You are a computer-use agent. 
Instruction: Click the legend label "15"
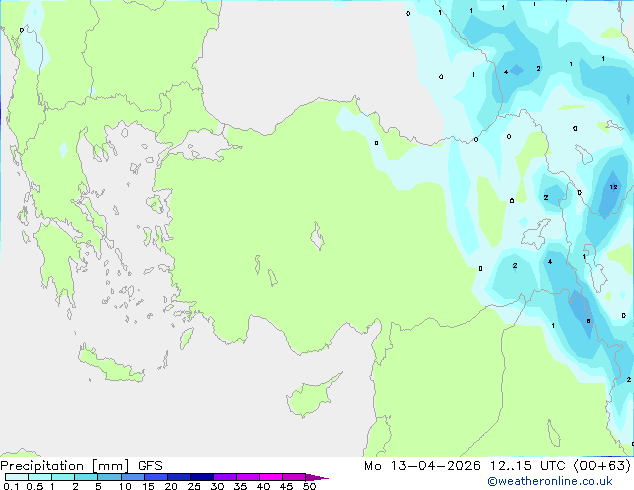148,486
